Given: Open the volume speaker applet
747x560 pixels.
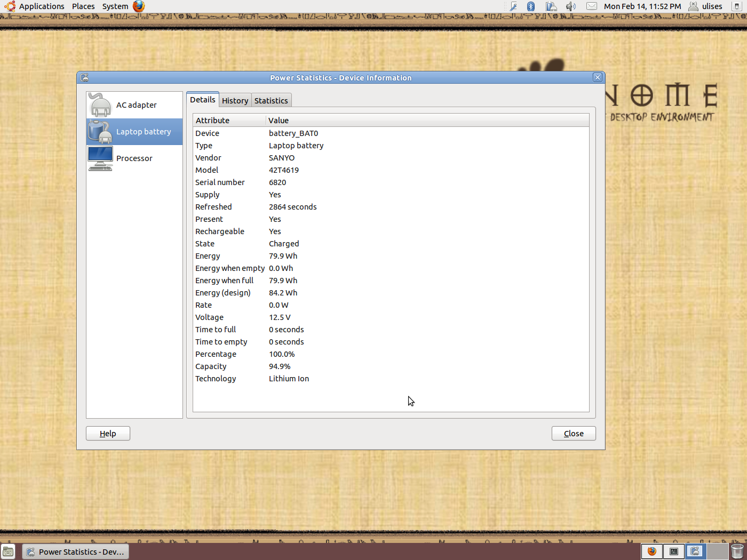Looking at the screenshot, I should [x=570, y=6].
